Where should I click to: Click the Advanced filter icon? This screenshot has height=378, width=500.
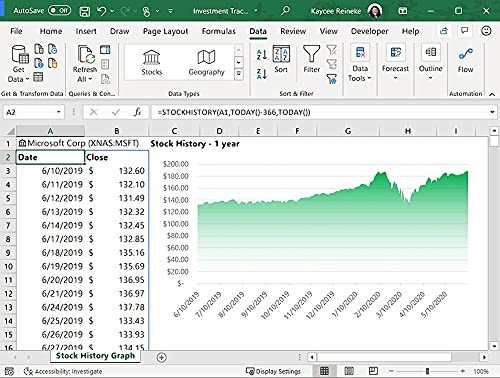332,79
